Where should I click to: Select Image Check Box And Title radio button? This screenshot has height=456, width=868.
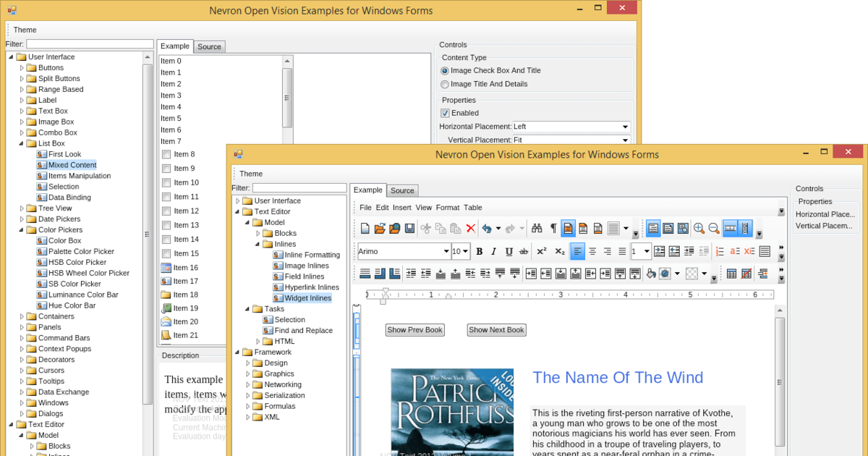(445, 71)
